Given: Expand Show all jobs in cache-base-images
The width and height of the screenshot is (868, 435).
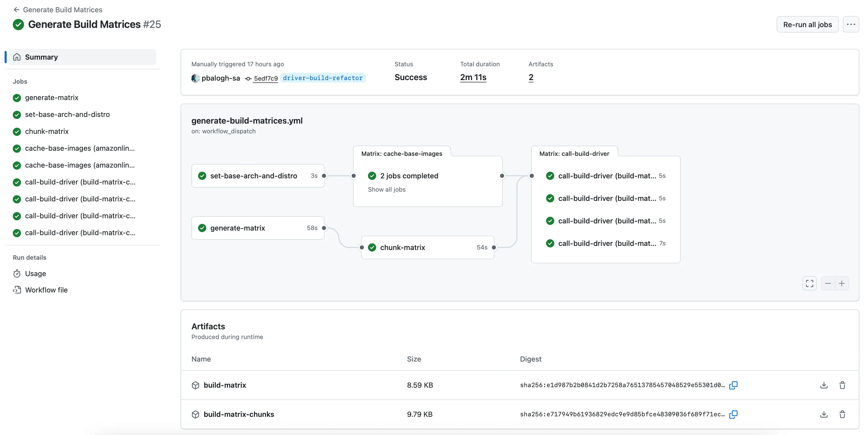Looking at the screenshot, I should 386,189.
